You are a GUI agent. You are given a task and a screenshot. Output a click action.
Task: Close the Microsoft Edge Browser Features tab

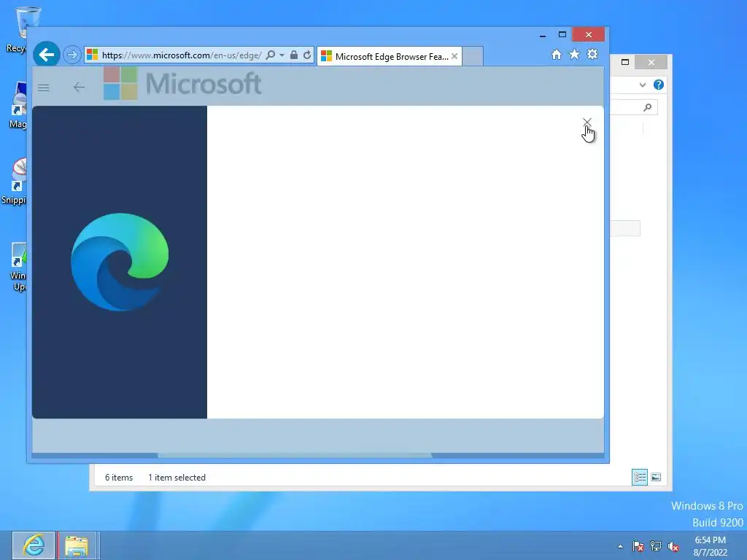pos(454,56)
